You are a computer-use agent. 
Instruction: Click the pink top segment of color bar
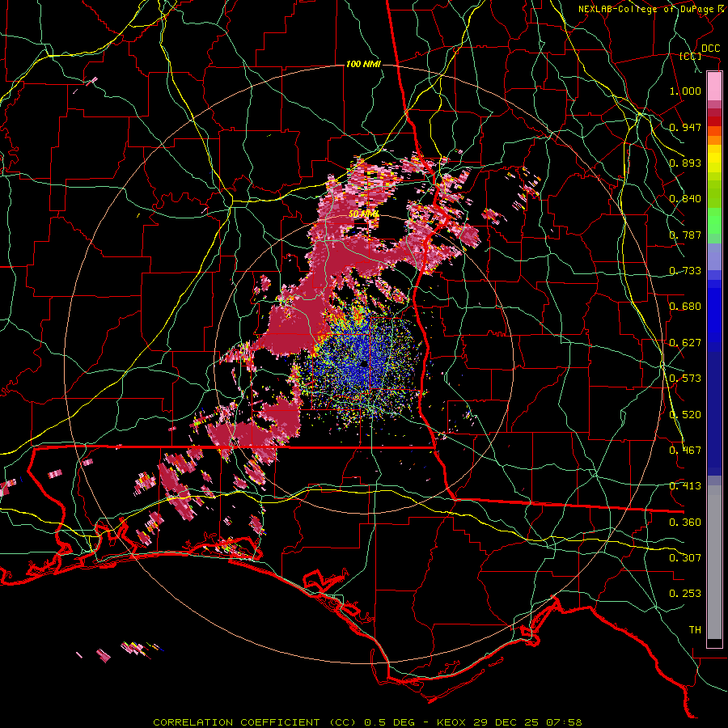click(x=714, y=86)
